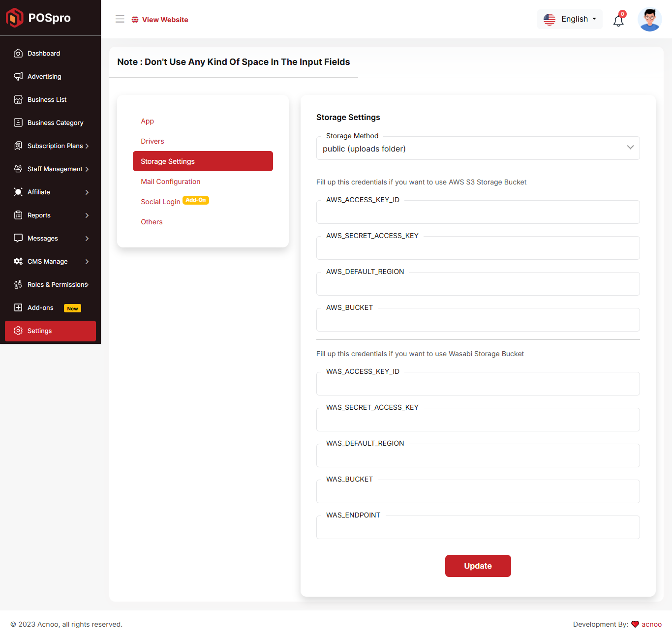Open the acnoo developer link

651,624
